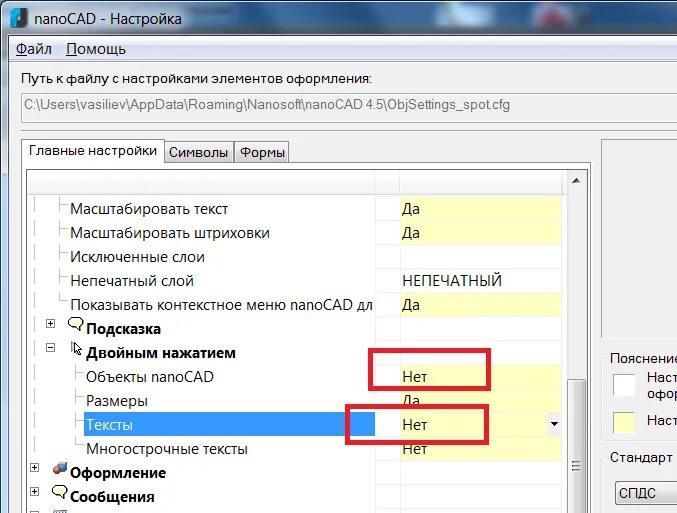Select the Масштабировать текст row
677x513 pixels.
click(x=294, y=209)
